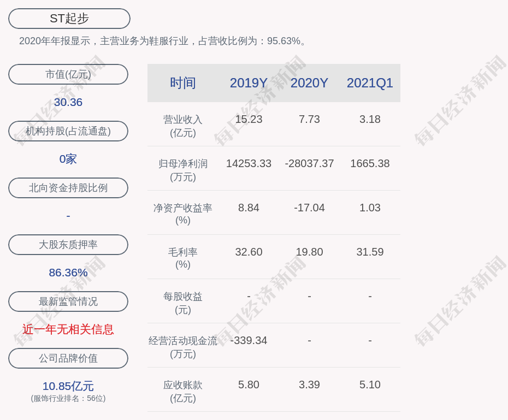Click the 2020Y column header
Screen dimensions: 508x420
(x=309, y=83)
